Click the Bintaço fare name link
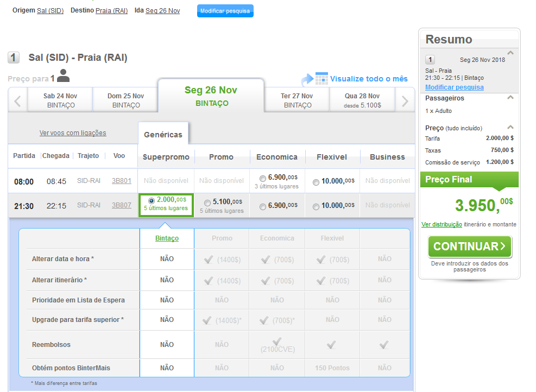 pyautogui.click(x=167, y=238)
